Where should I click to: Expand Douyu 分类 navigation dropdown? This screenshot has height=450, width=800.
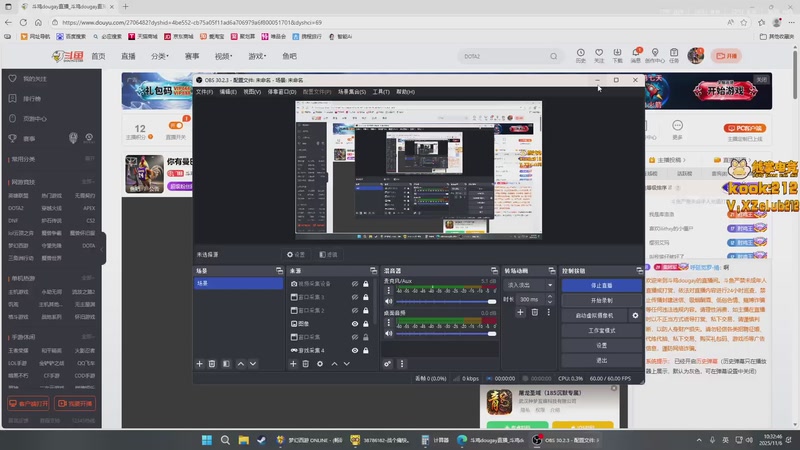[160, 56]
